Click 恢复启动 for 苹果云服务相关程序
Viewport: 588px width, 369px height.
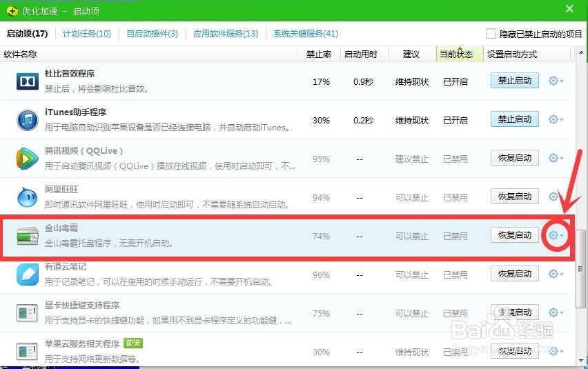(x=515, y=350)
